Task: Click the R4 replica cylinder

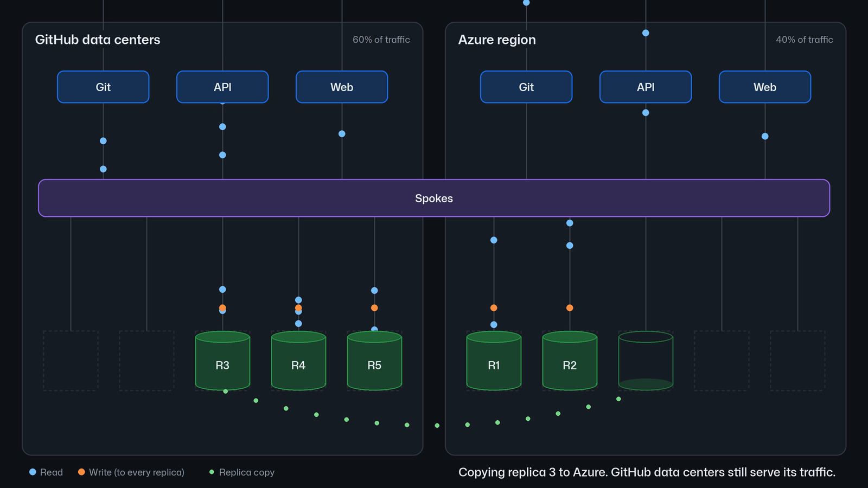Action: pos(298,361)
